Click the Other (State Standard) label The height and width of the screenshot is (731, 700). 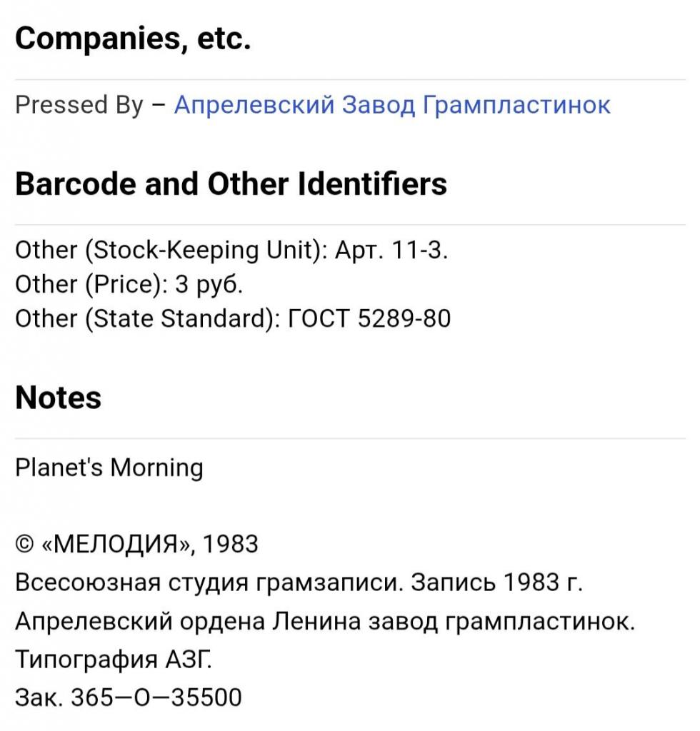click(147, 318)
